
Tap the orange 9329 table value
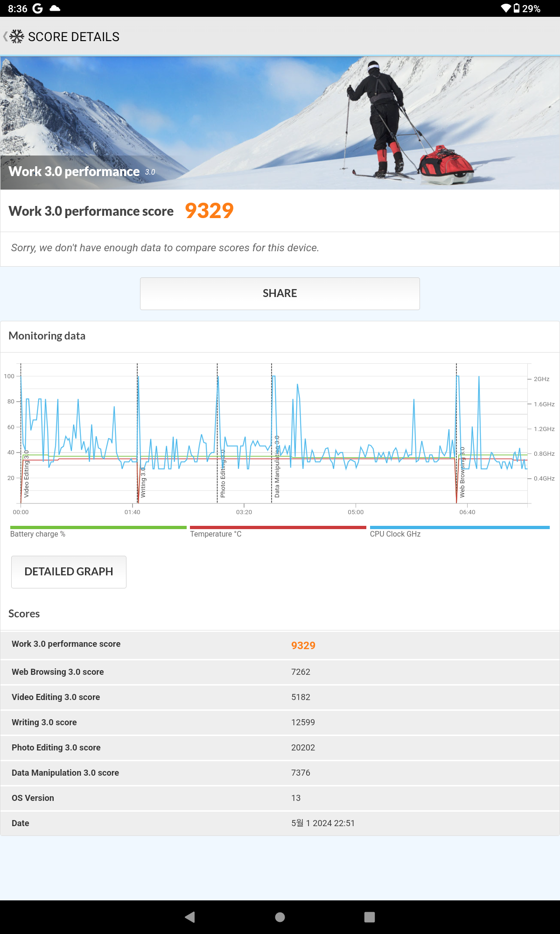click(x=303, y=645)
